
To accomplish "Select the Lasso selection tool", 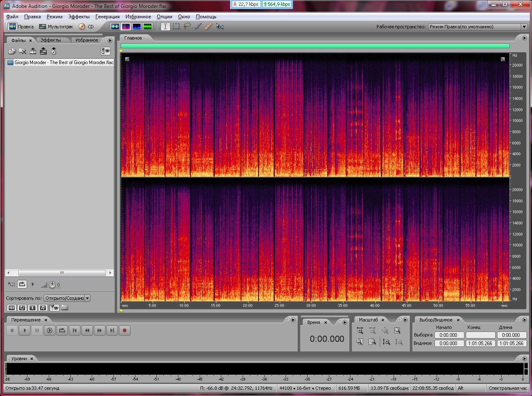I will pos(187,26).
